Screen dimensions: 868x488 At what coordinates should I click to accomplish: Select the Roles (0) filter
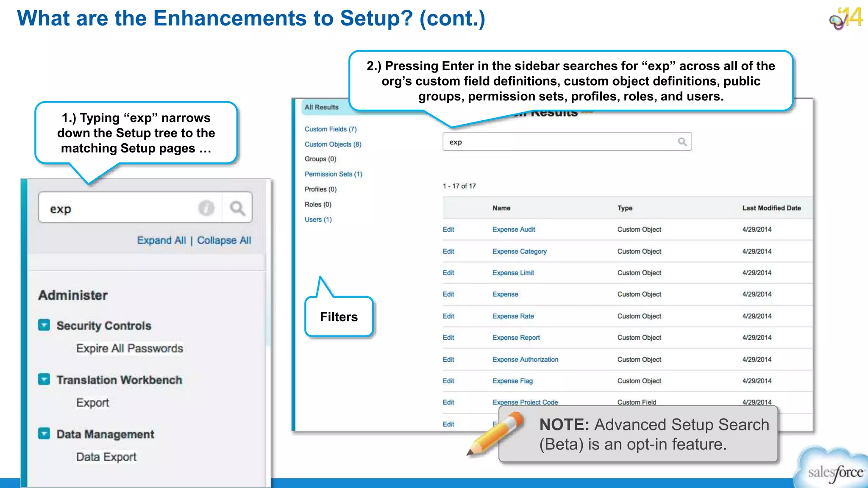pos(318,204)
